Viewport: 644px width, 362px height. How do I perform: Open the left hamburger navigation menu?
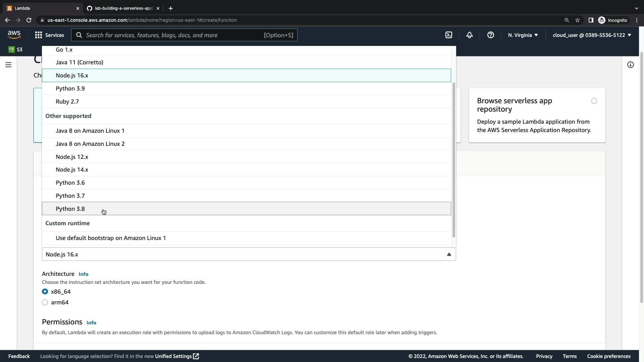pos(8,65)
